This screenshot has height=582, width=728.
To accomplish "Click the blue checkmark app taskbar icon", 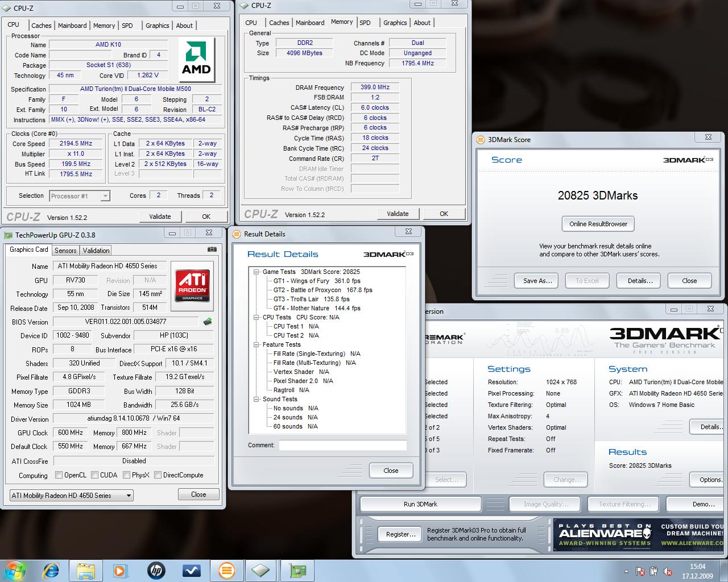I will click(x=191, y=570).
